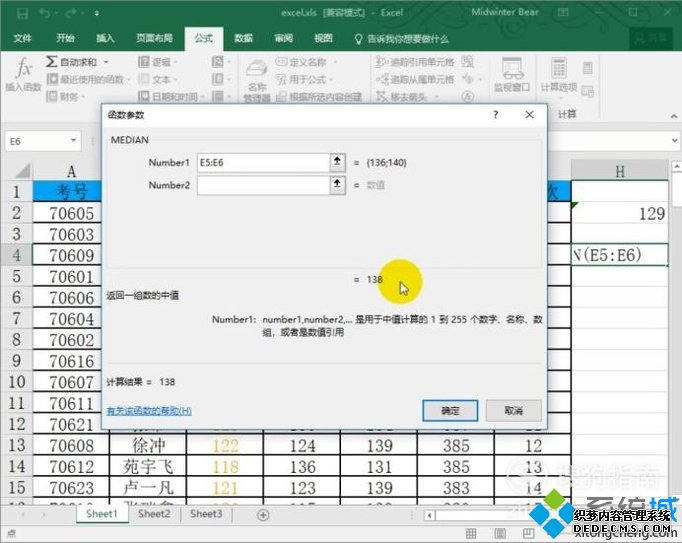Click the Name Box showing E6
This screenshot has height=543, width=682.
pos(37,141)
